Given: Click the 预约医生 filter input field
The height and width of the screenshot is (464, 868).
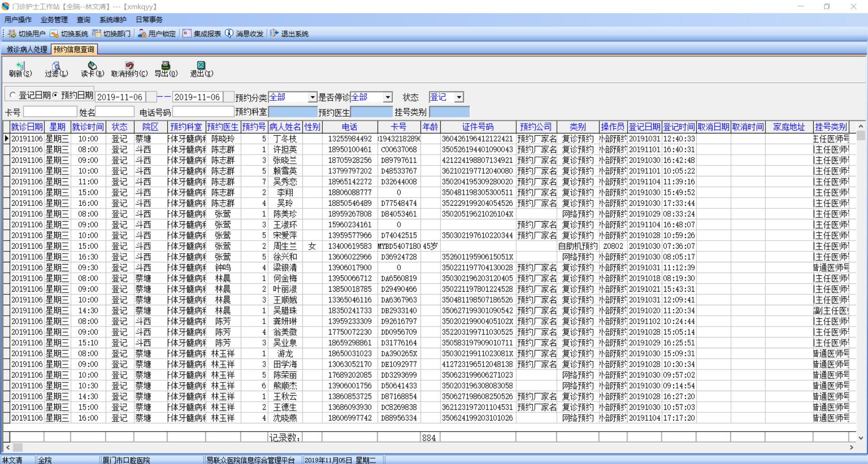Looking at the screenshot, I should pos(372,112).
